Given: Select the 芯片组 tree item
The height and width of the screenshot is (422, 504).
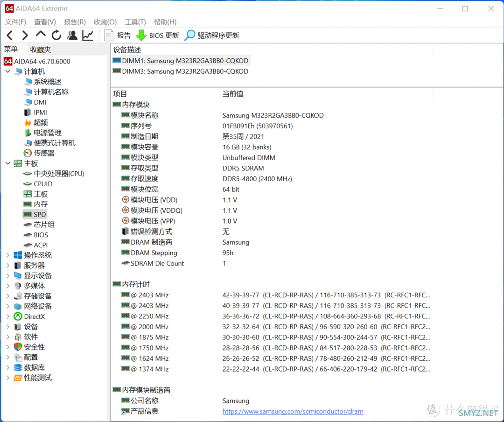Looking at the screenshot, I should click(x=39, y=225).
